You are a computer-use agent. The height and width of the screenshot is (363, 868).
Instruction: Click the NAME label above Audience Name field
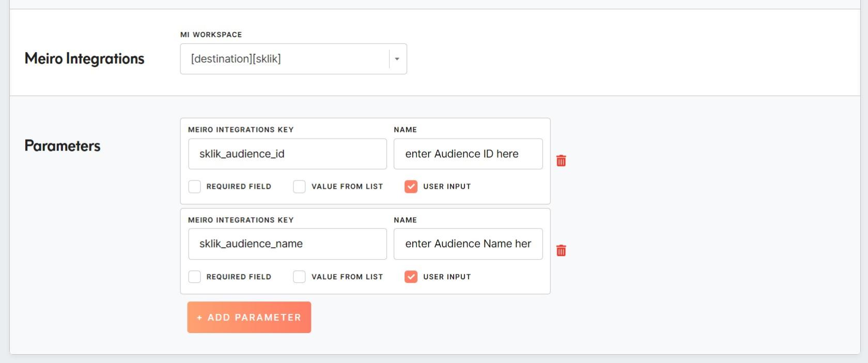tap(405, 220)
